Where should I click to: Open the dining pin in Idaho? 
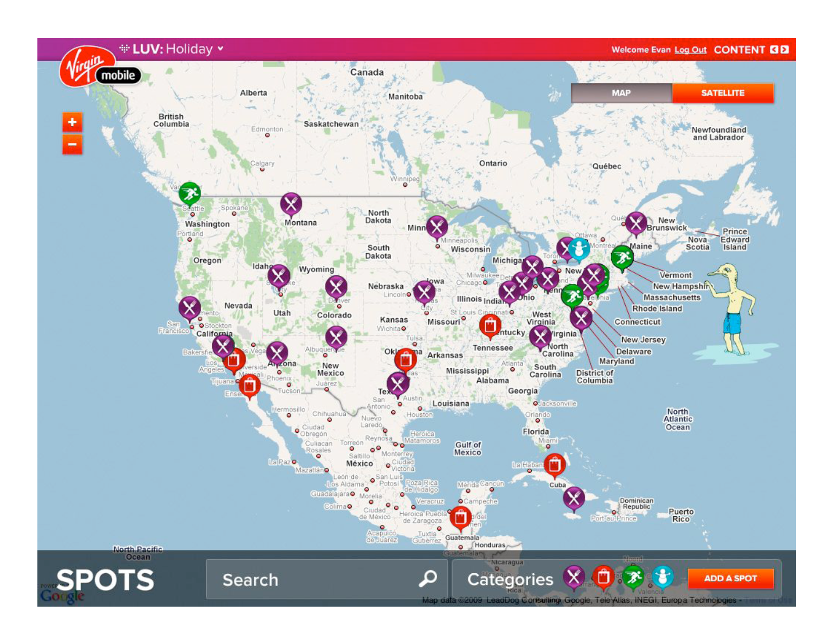279,277
